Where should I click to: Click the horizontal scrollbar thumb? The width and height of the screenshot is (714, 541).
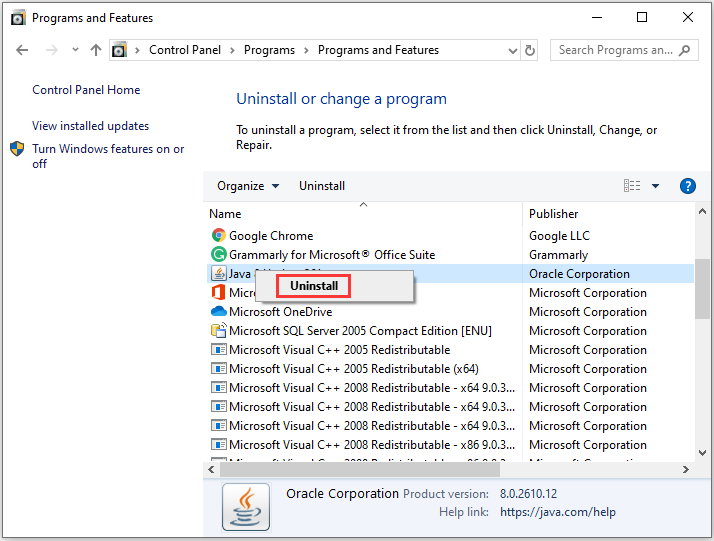360,469
